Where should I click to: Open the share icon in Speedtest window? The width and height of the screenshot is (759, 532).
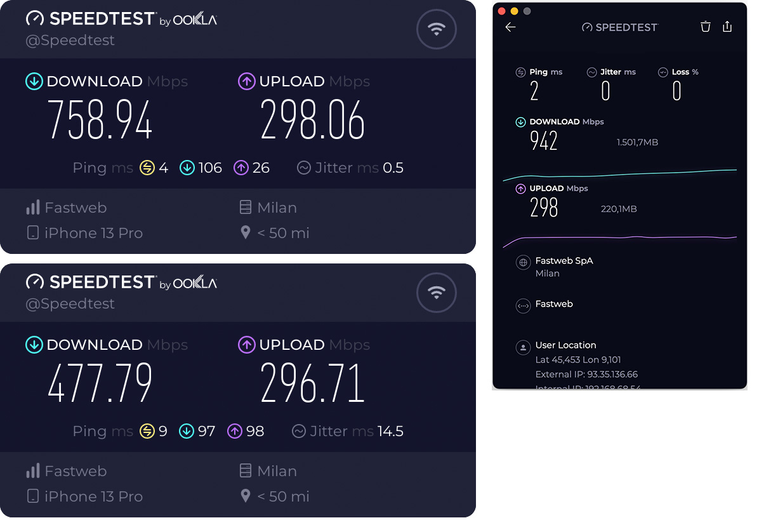coord(727,27)
